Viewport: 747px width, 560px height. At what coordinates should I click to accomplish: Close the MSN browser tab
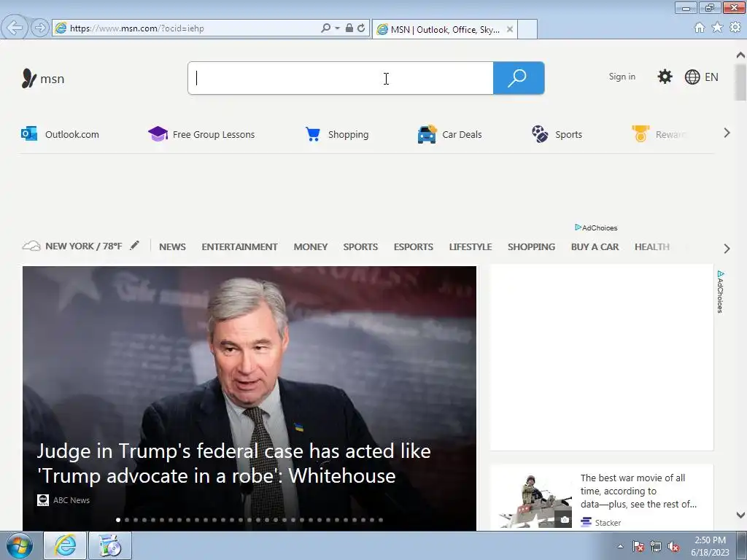[510, 29]
